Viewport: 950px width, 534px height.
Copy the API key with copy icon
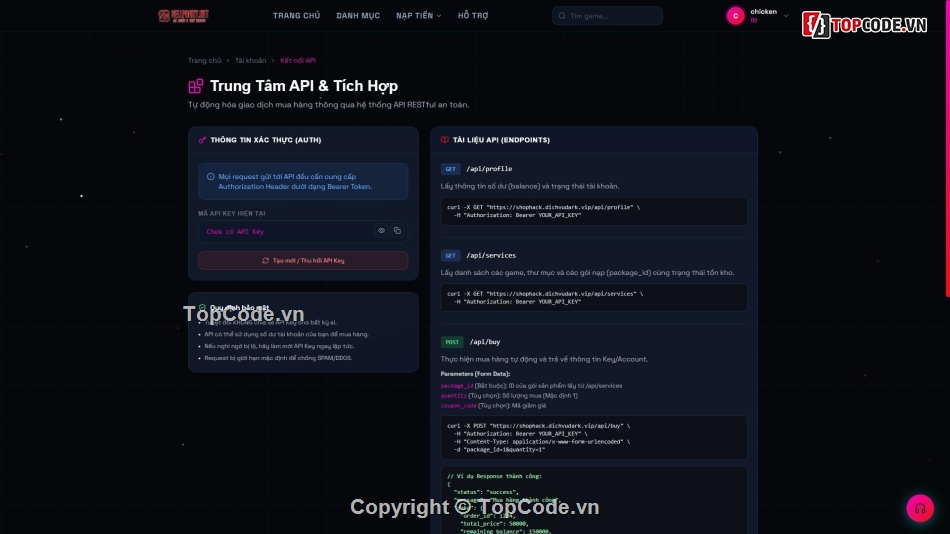(397, 231)
